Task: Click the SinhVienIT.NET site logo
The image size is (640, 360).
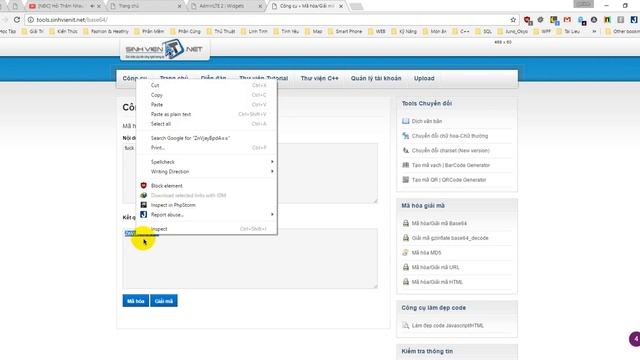Action: [165, 50]
